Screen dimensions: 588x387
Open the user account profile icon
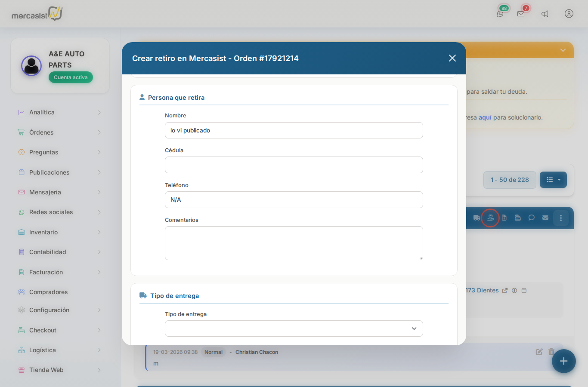point(569,13)
